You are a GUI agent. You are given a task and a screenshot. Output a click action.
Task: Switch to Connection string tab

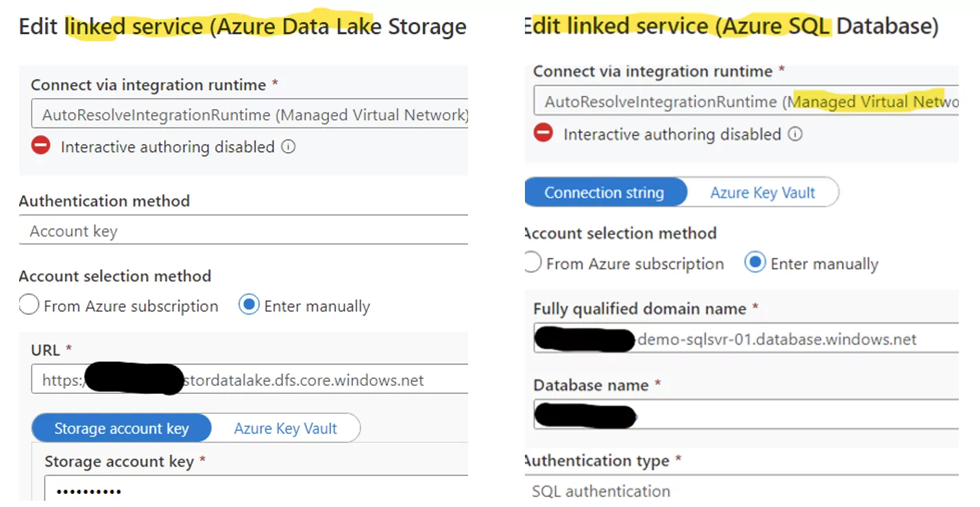[604, 193]
